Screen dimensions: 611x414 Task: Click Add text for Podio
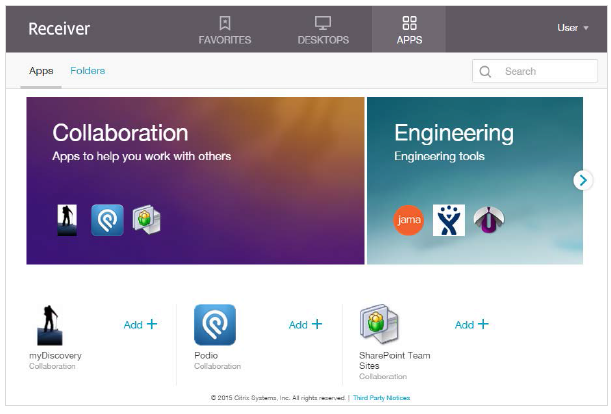298,325
